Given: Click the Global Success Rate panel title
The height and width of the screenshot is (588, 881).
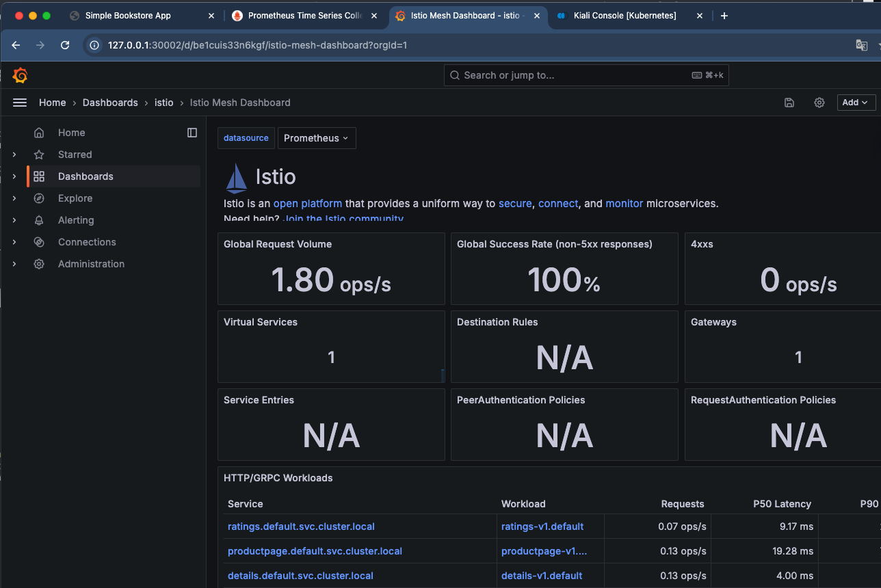Looking at the screenshot, I should pos(555,244).
